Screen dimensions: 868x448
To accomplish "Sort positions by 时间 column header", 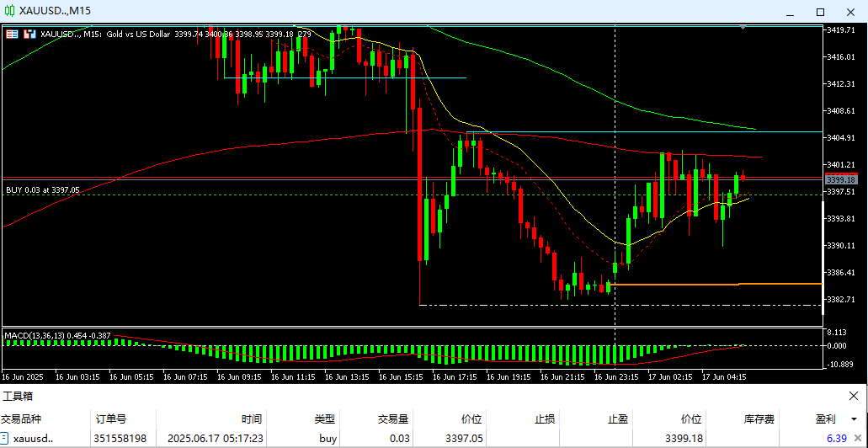I will [251, 419].
